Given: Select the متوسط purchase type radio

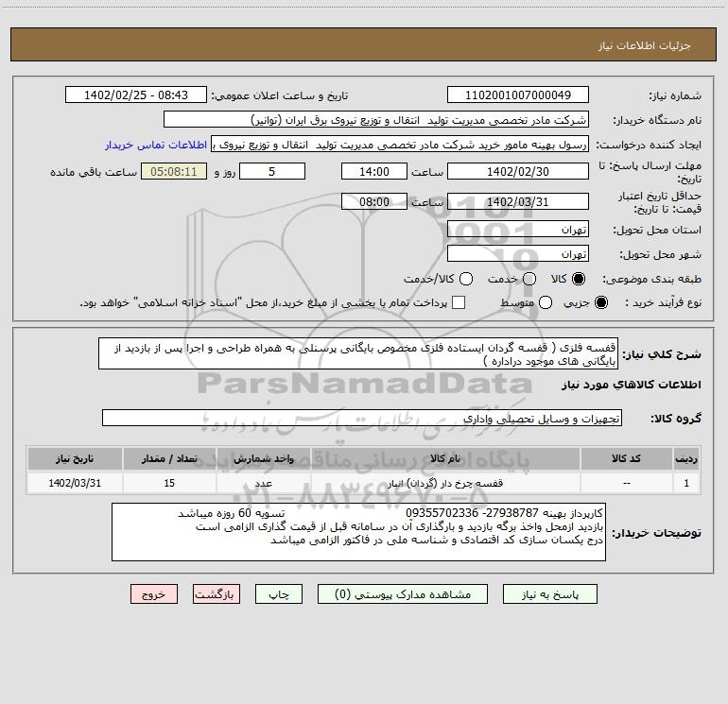Looking at the screenshot, I should tap(546, 302).
